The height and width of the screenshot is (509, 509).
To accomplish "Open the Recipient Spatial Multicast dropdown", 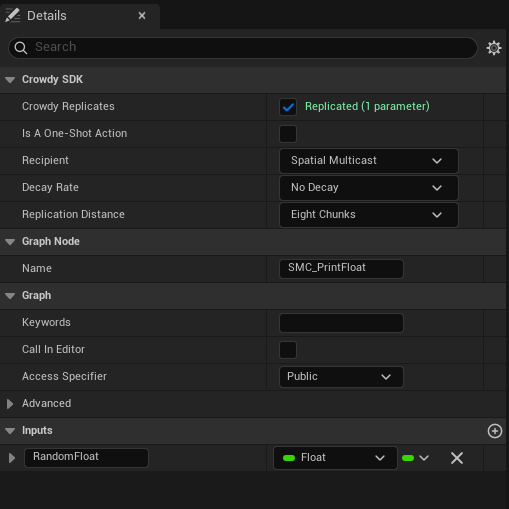I will (369, 161).
